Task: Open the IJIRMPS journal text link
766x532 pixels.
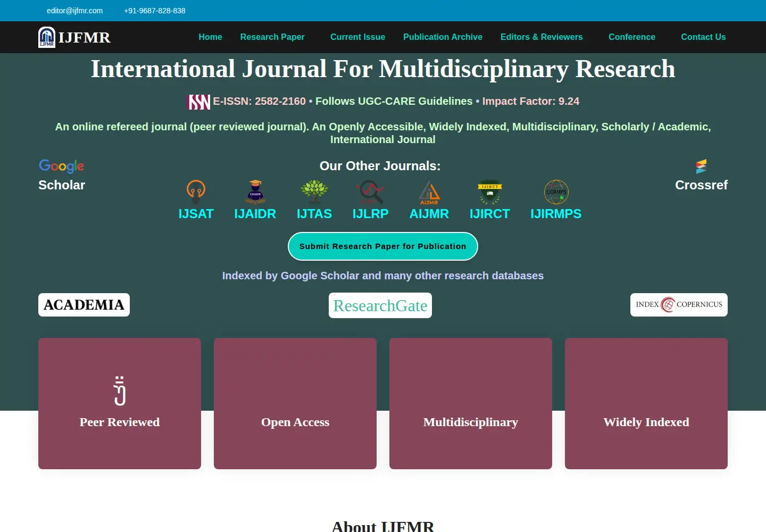Action: coord(556,214)
